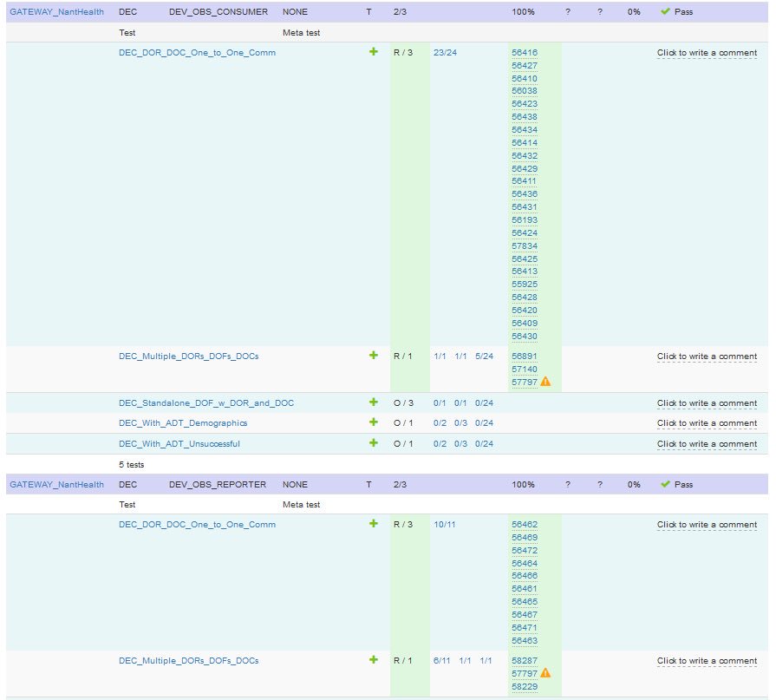Click the warning triangle beside instance 57797

coord(545,380)
